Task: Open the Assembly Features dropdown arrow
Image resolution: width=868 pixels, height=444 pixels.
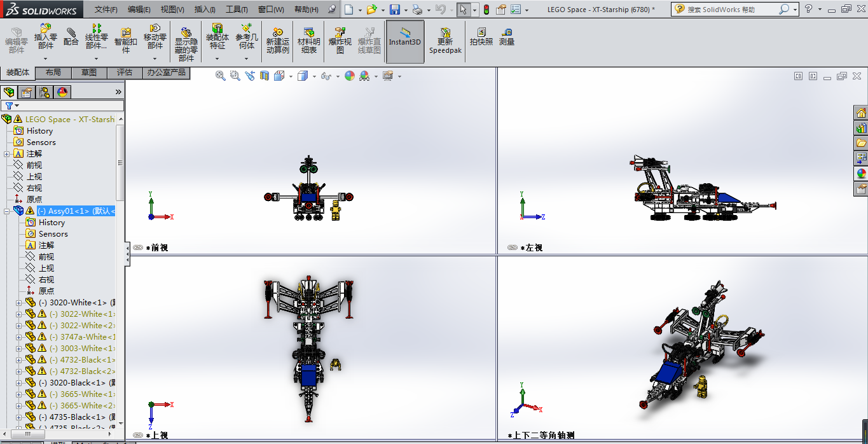Action: point(217,59)
